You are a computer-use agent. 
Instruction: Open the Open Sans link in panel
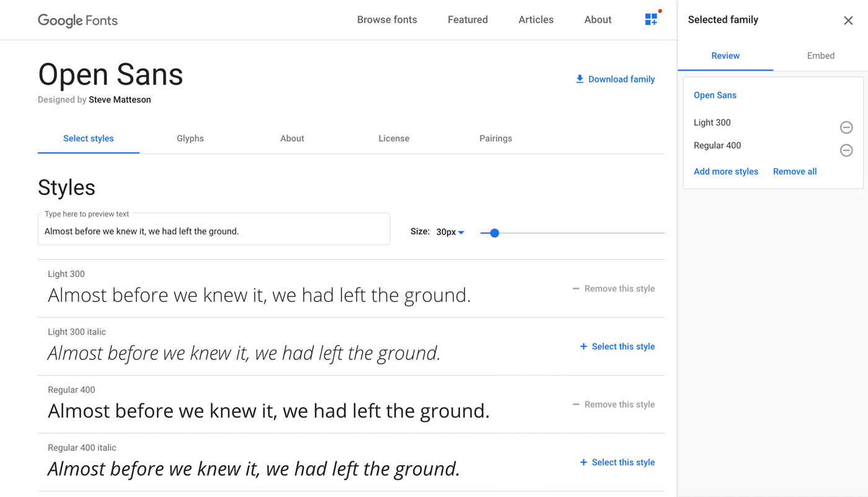pyautogui.click(x=715, y=95)
